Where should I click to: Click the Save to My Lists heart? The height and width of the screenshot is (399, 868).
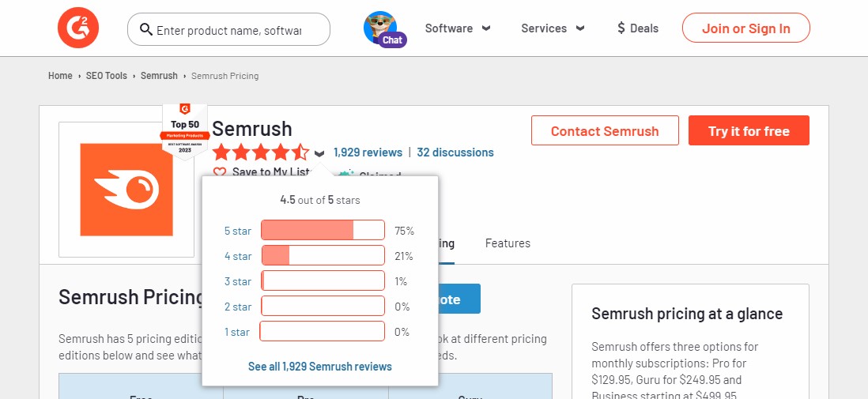click(220, 172)
